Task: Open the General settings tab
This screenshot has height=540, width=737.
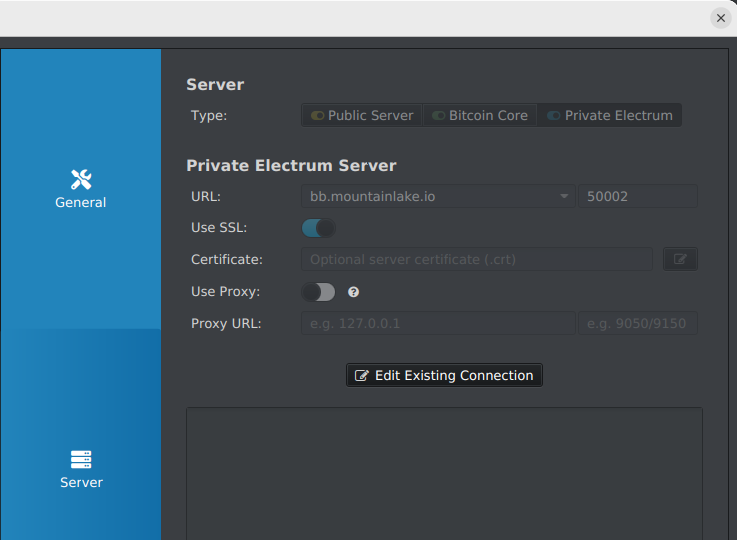Action: click(80, 189)
